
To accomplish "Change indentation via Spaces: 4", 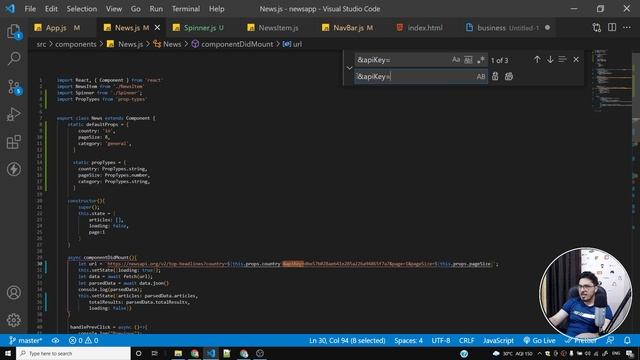I will pos(408,340).
